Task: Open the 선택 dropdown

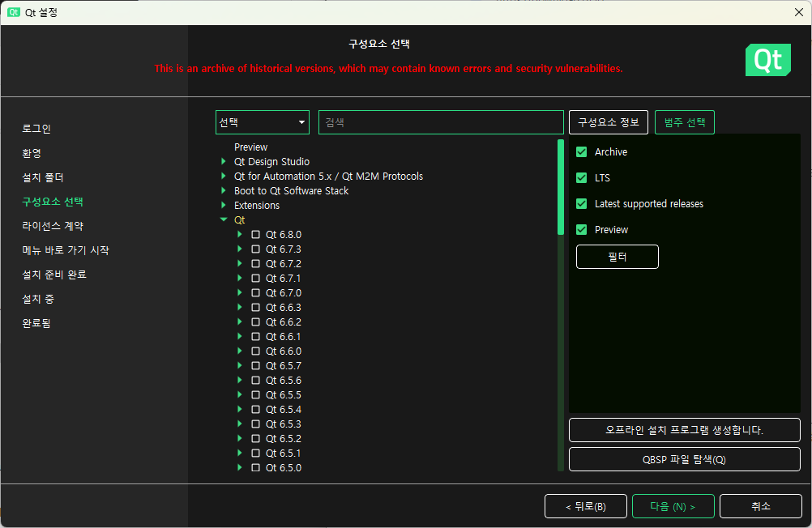Action: pos(263,122)
